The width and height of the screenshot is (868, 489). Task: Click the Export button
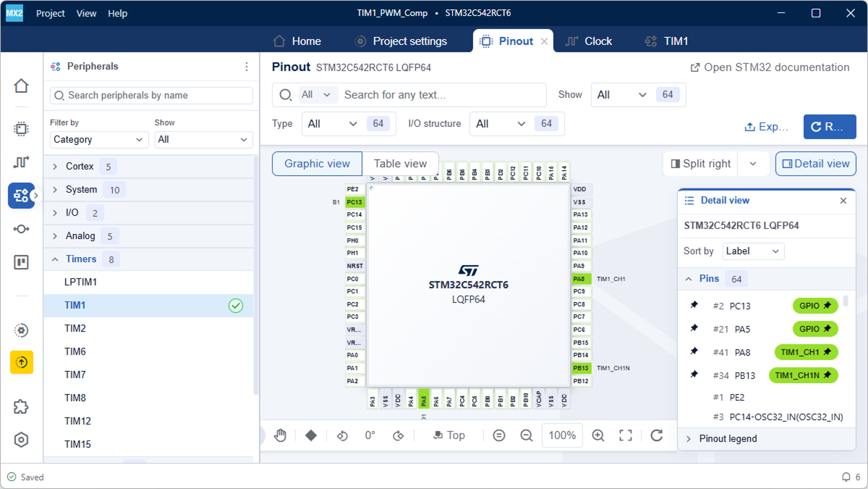point(767,127)
